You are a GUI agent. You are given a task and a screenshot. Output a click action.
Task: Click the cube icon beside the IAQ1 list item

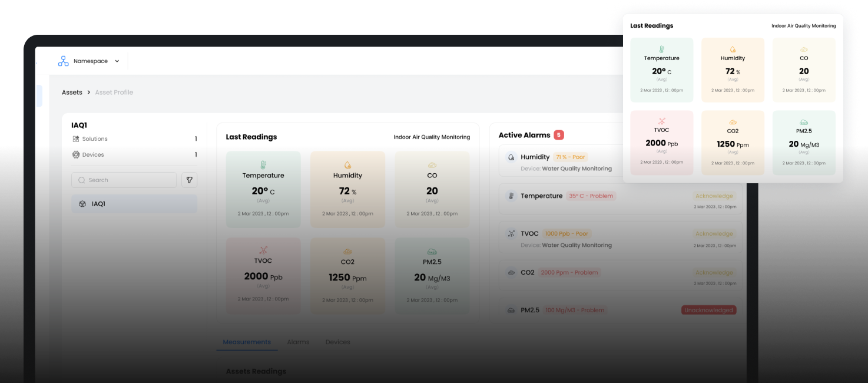82,204
